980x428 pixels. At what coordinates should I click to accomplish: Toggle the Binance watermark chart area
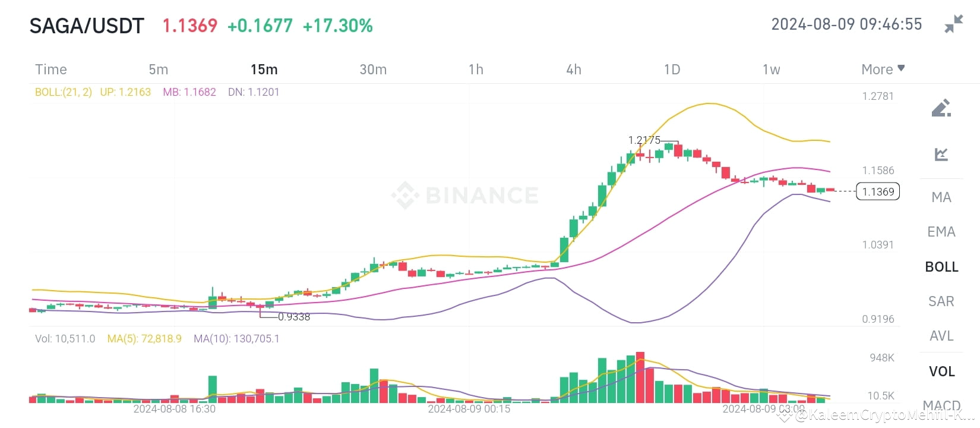pos(463,193)
